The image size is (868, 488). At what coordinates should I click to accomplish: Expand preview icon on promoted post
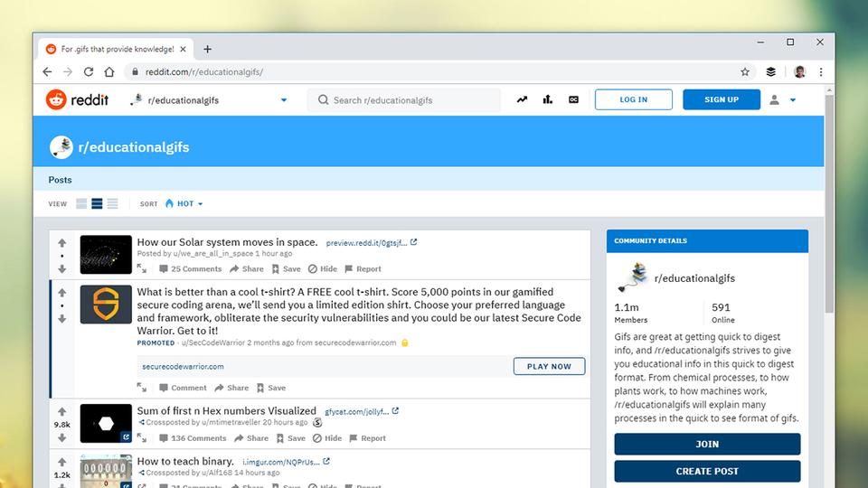142,388
